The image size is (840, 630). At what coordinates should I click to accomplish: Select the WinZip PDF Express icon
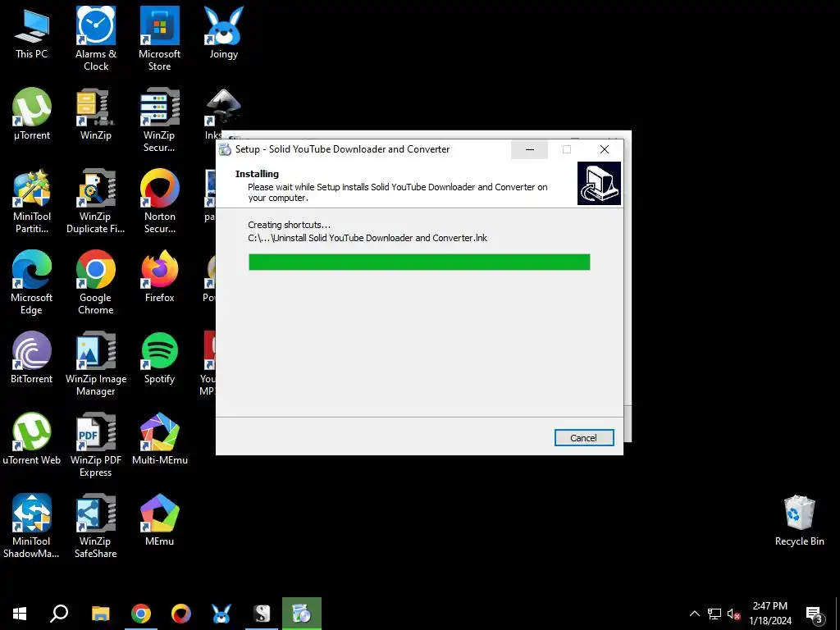click(x=96, y=445)
